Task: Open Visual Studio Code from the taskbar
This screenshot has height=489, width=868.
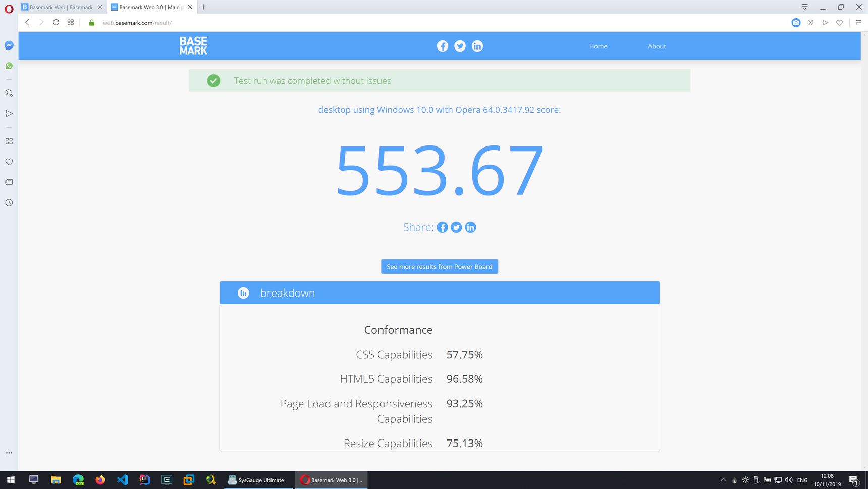Action: 123,480
